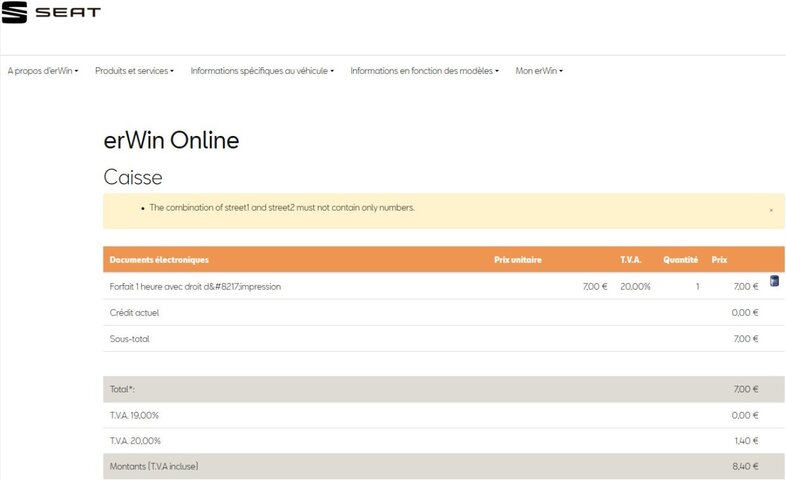Click the Quantité column header

pyautogui.click(x=680, y=260)
